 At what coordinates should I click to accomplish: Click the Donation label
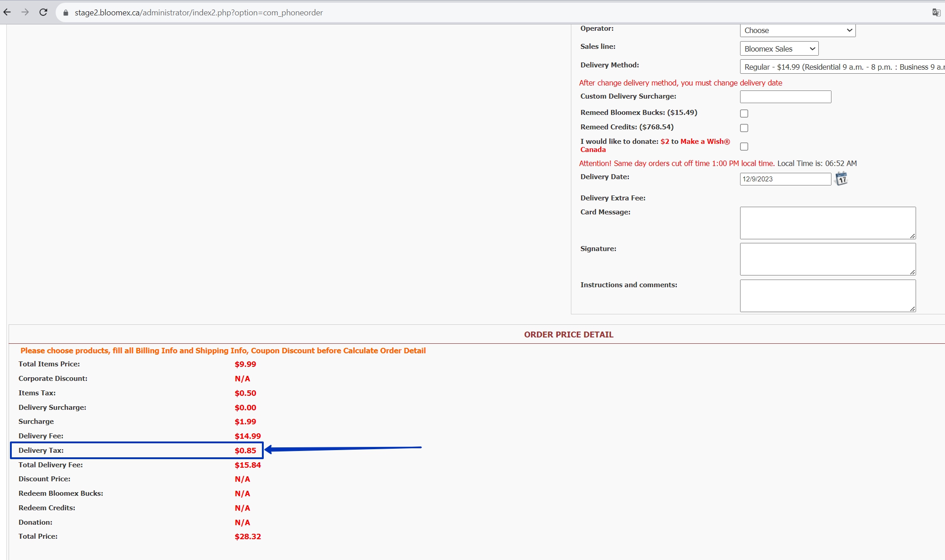coord(35,522)
